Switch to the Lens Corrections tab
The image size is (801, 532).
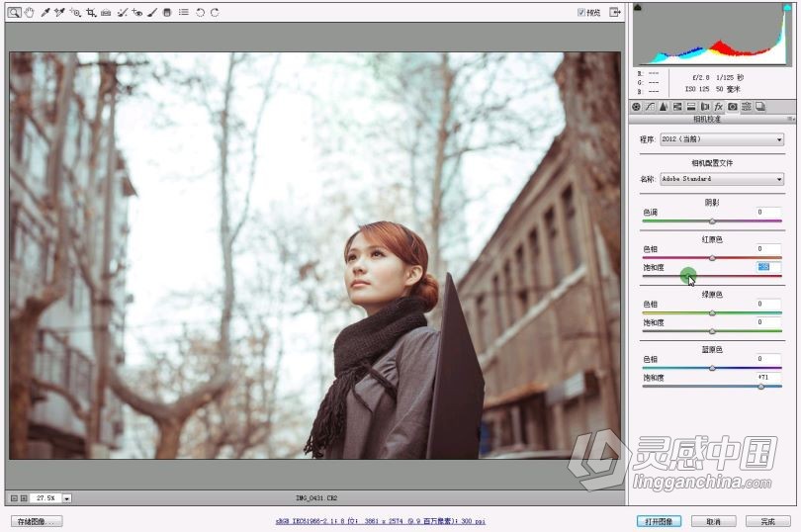click(x=705, y=106)
